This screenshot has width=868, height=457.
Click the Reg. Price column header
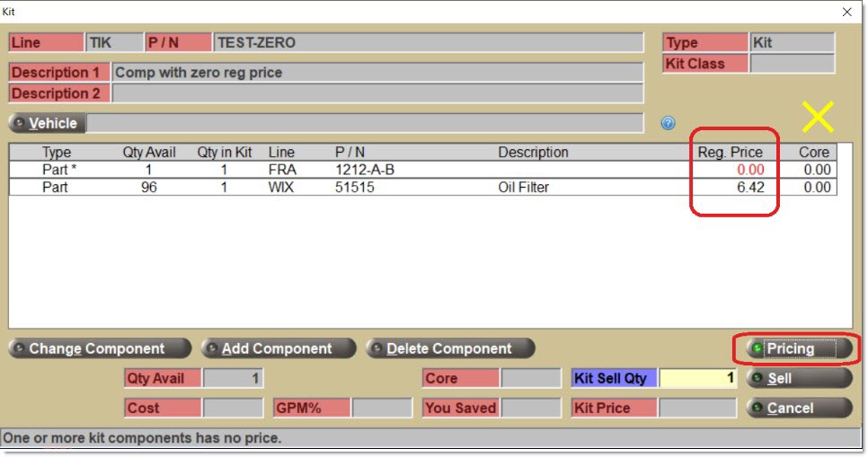click(730, 152)
